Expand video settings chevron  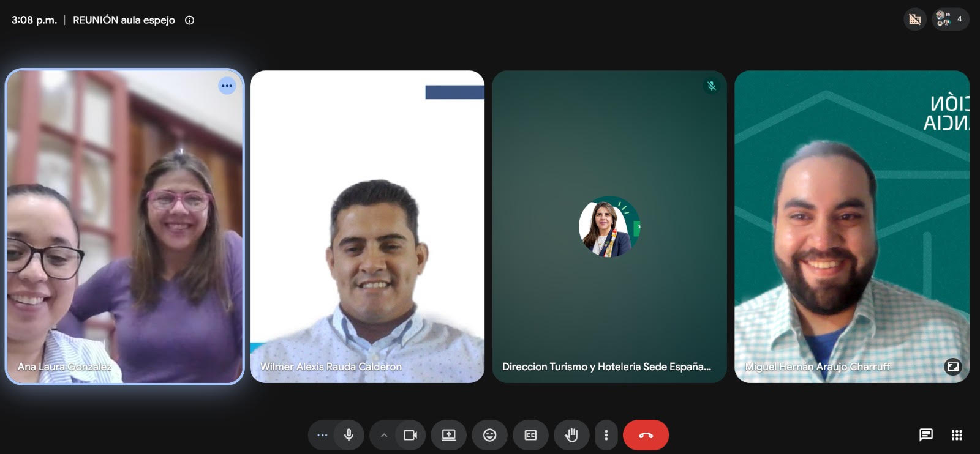click(x=384, y=435)
